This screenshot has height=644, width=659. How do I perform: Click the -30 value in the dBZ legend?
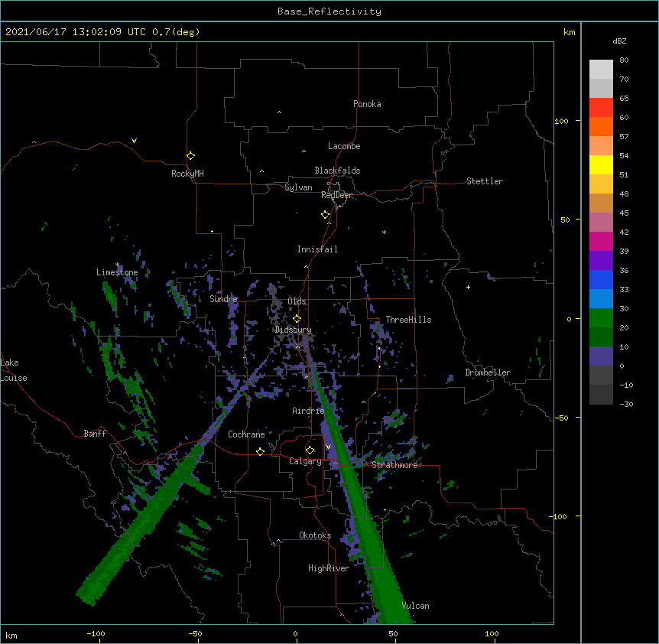(x=626, y=404)
